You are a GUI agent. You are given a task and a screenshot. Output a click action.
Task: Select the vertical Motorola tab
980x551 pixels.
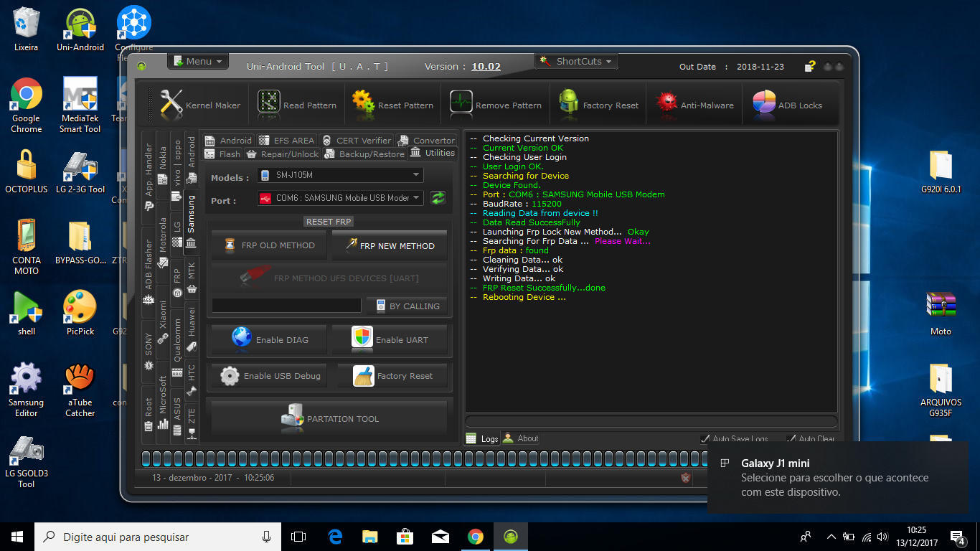point(163,241)
